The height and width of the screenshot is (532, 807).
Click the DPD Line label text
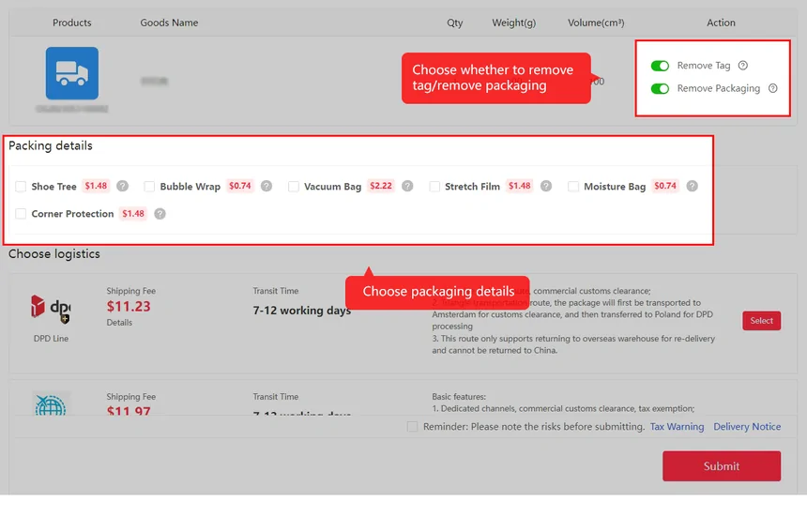tap(51, 339)
